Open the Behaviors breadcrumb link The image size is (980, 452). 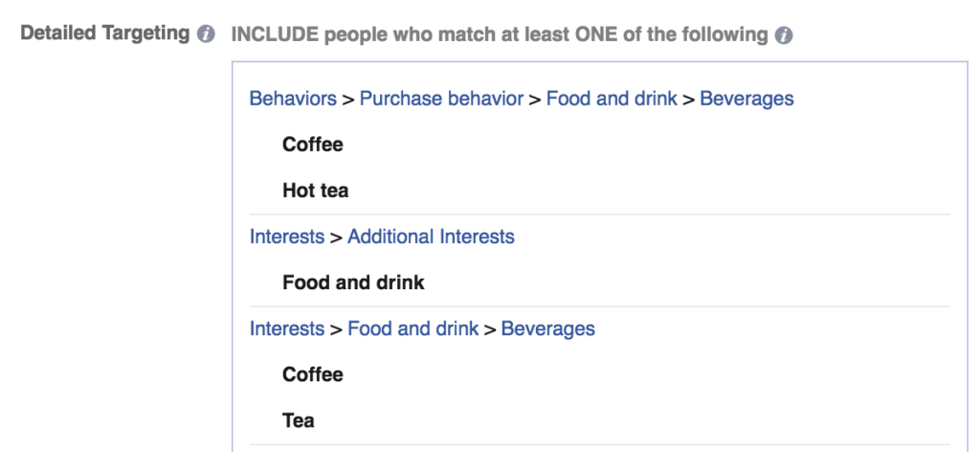click(293, 99)
